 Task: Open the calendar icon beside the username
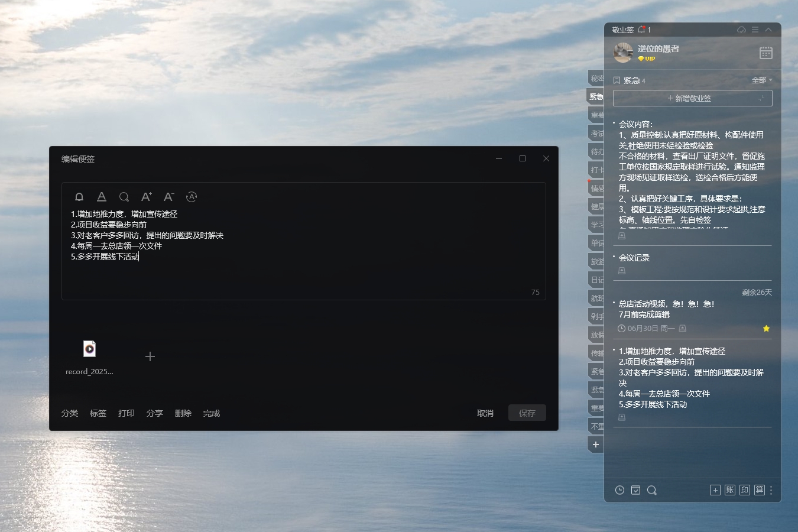[x=765, y=53]
